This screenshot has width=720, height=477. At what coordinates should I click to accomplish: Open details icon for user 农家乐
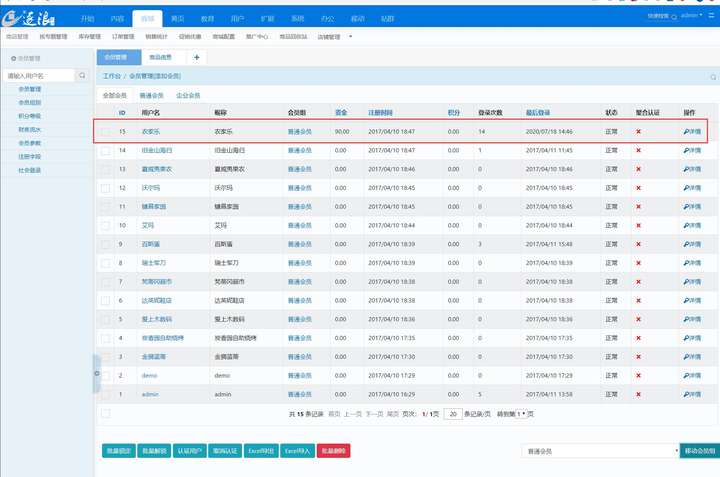pos(692,131)
